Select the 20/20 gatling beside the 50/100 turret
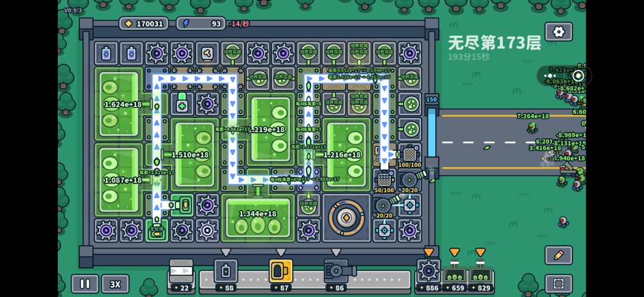The width and height of the screenshot is (644, 297). click(x=410, y=181)
